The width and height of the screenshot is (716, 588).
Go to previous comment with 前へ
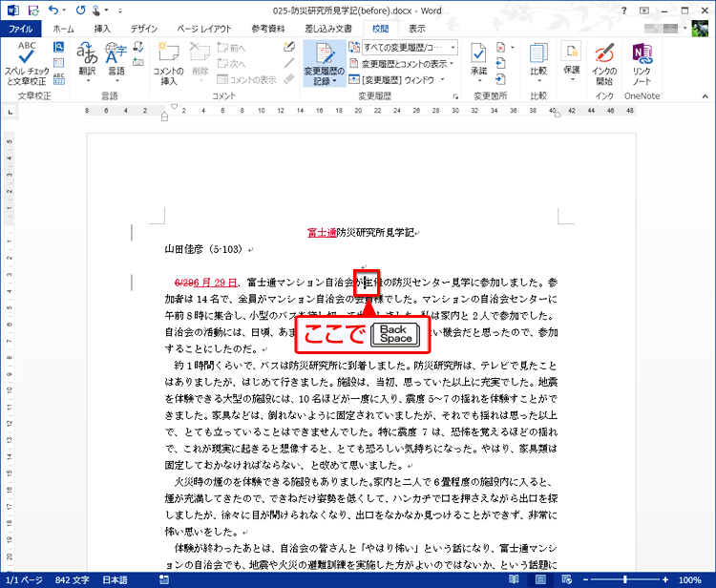point(231,48)
